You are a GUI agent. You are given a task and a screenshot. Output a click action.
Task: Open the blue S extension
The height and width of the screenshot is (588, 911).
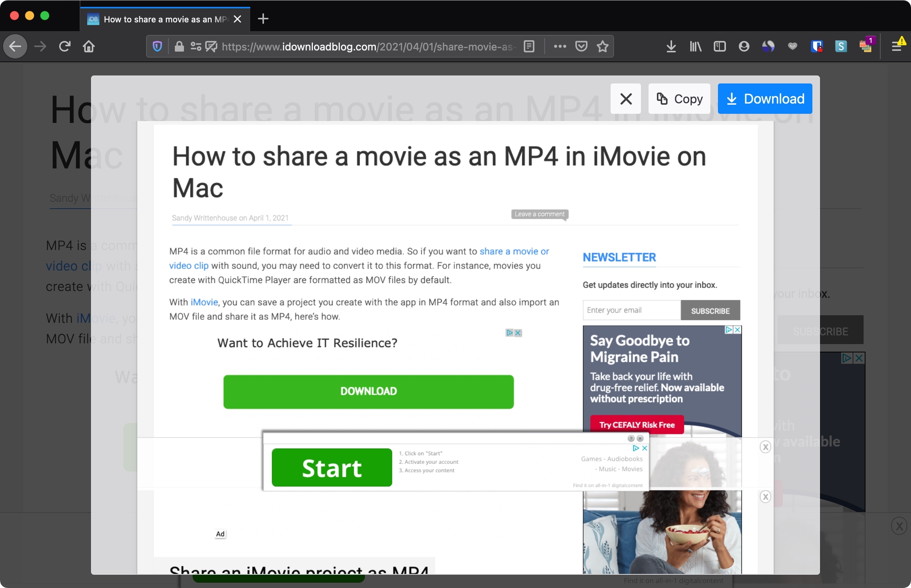pos(841,47)
